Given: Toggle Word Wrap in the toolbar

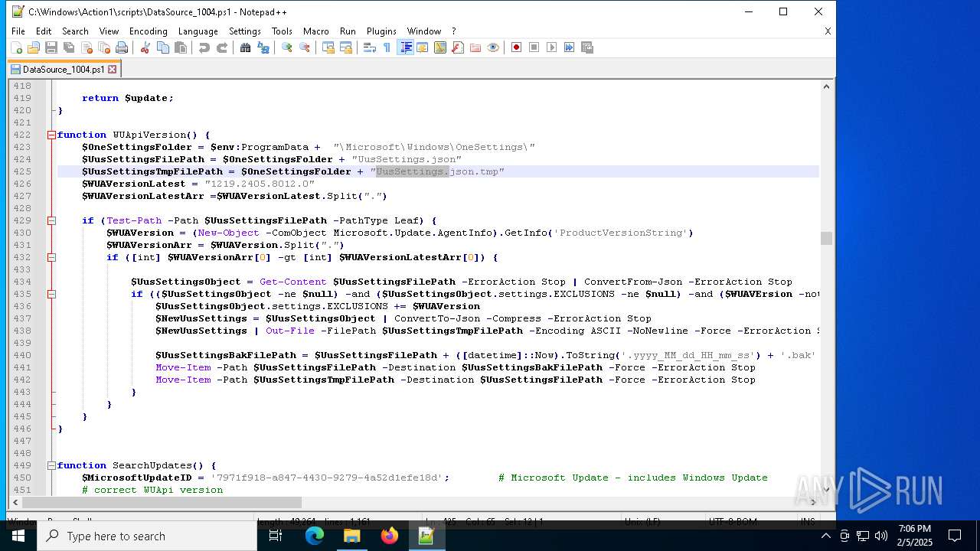Looking at the screenshot, I should point(369,47).
